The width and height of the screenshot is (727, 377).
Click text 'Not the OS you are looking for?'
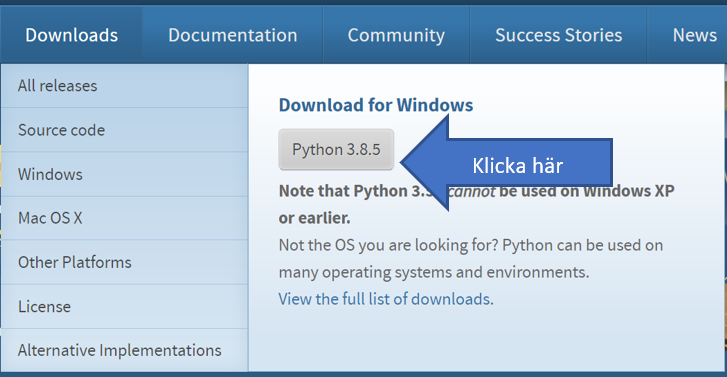[x=388, y=245]
